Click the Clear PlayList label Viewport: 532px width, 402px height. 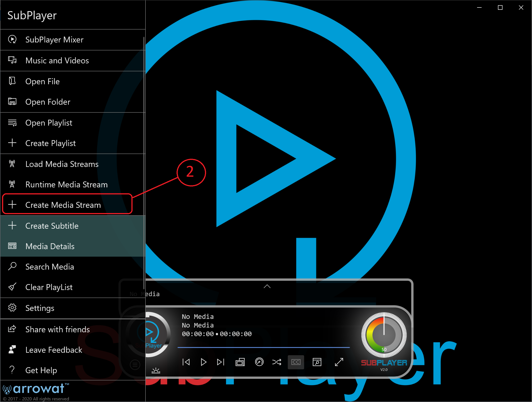(x=49, y=287)
